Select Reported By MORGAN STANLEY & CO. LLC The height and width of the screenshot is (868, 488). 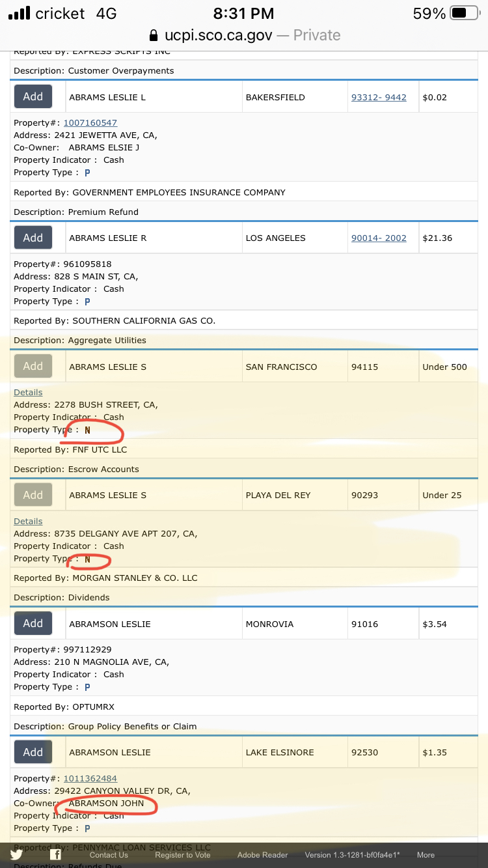tap(105, 578)
